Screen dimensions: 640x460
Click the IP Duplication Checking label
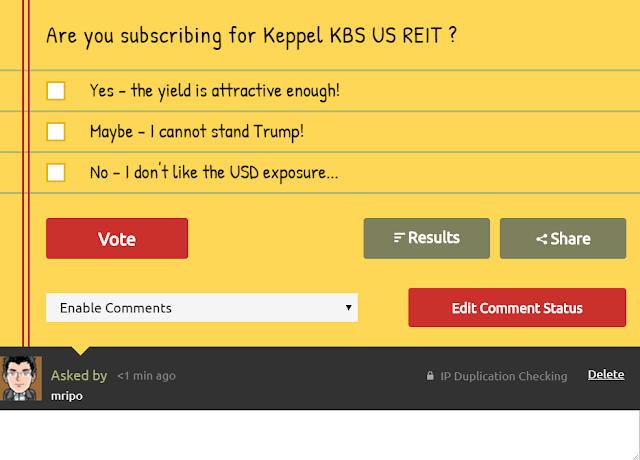tap(504, 377)
